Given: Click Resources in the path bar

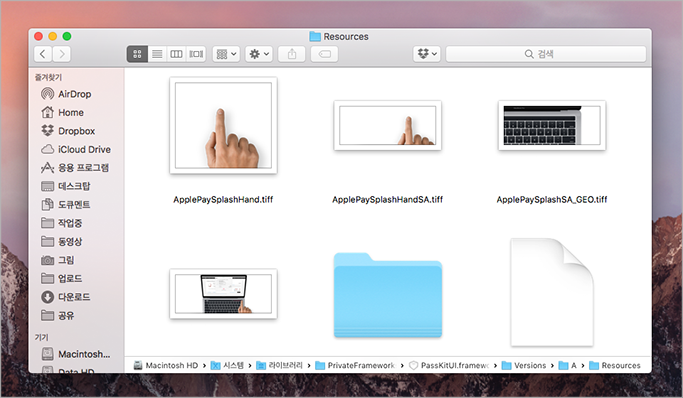Looking at the screenshot, I should 615,365.
